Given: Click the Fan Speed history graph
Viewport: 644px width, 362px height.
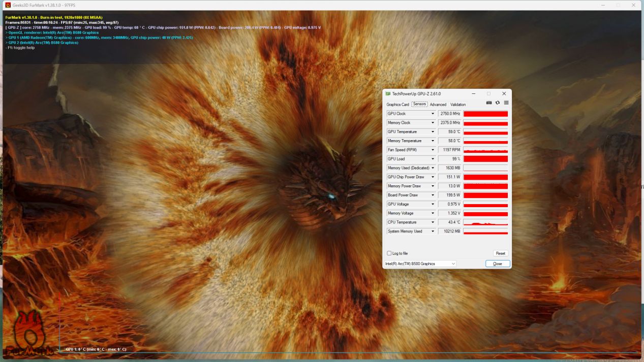Looking at the screenshot, I should click(x=485, y=150).
